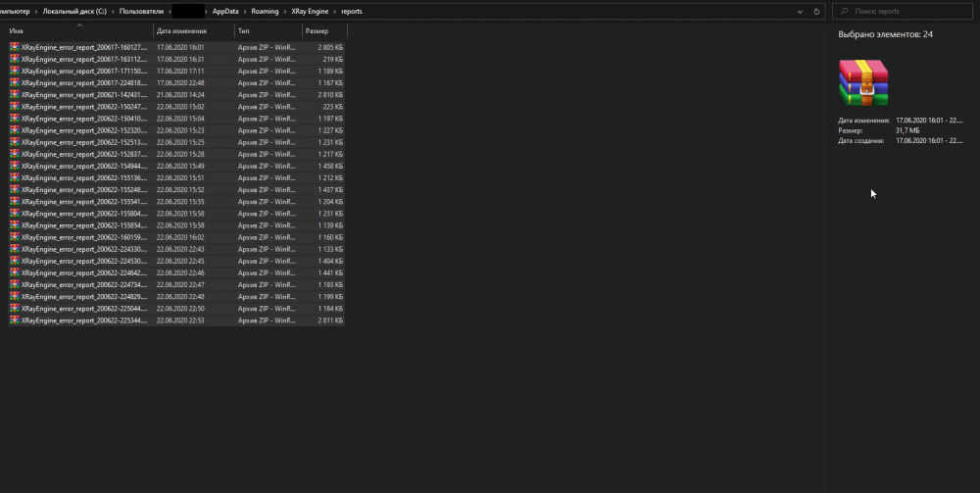
Task: Click the 22.06.2020 22:53 date cell
Action: [180, 320]
